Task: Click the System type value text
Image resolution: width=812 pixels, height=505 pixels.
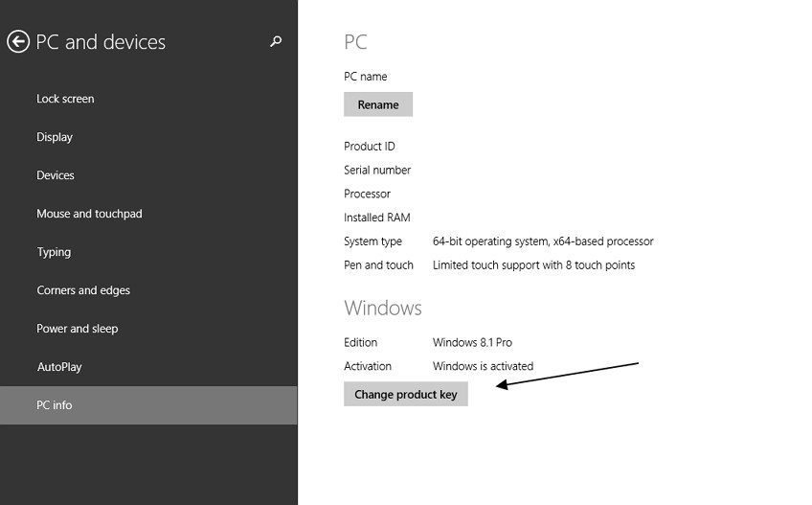Action: tap(543, 241)
